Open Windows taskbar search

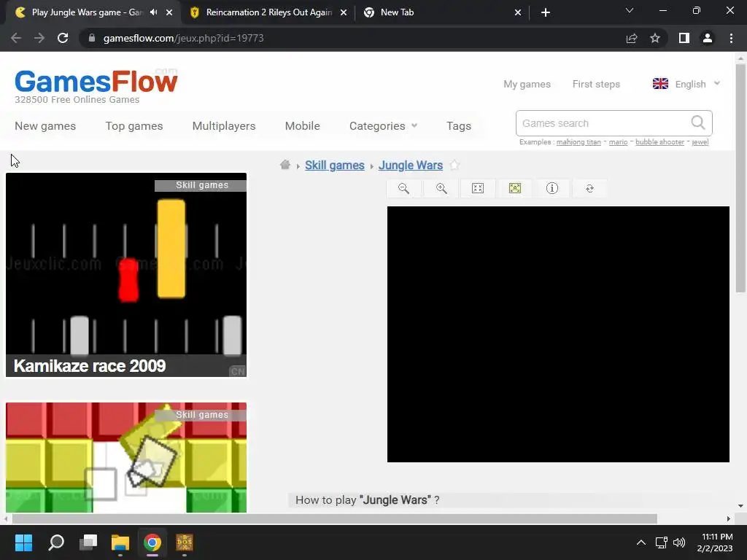[56, 542]
